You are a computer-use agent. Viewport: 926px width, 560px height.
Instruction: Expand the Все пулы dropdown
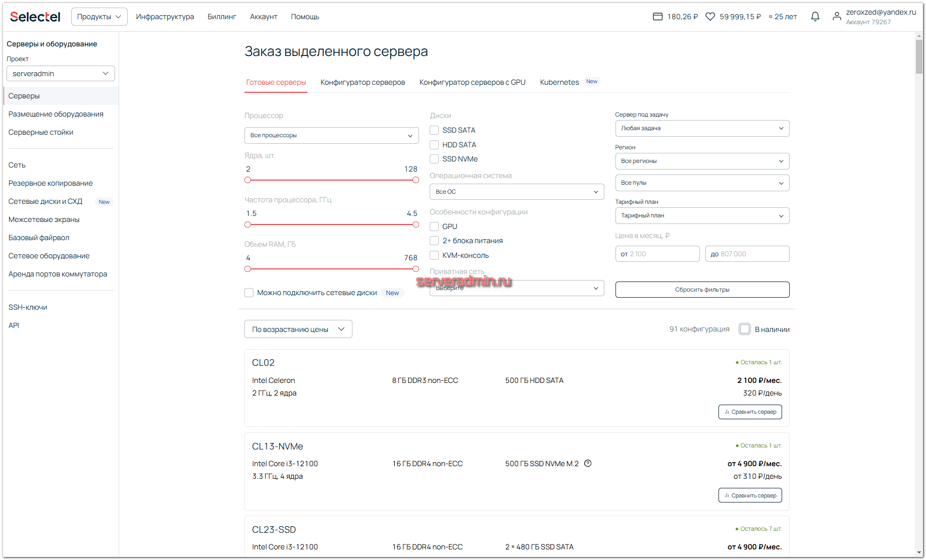click(x=702, y=183)
